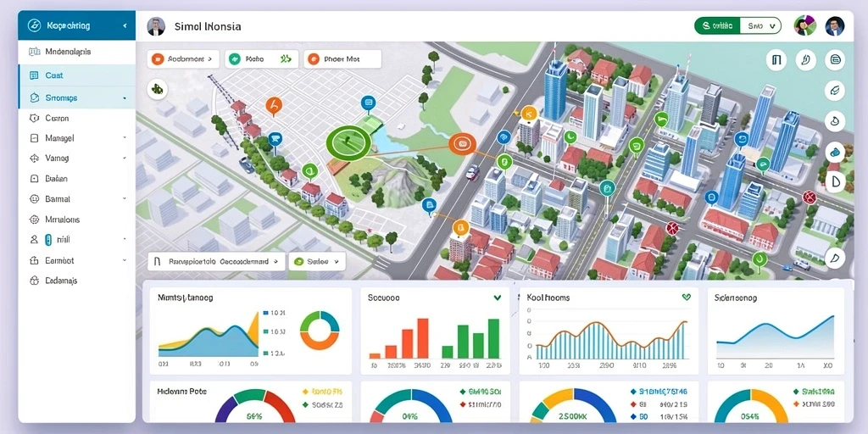The width and height of the screenshot is (868, 434).
Task: Toggle the green check on Socuooo card
Action: pyautogui.click(x=497, y=298)
